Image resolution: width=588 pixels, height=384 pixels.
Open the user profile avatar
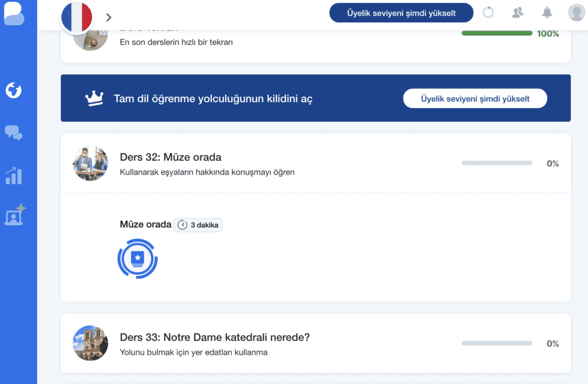(x=576, y=13)
